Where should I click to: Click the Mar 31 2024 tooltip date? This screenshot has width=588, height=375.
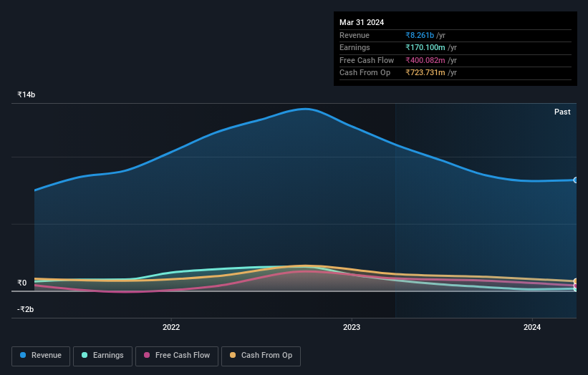pos(362,22)
